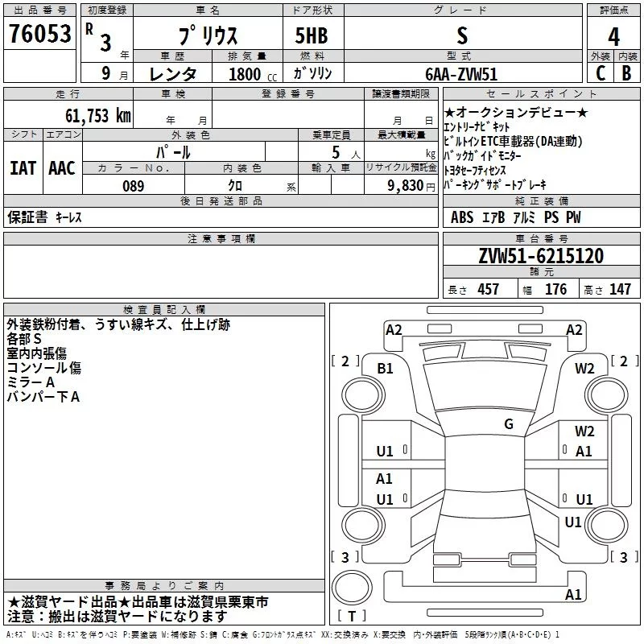Click the air conditioner value AAC
This screenshot has width=644, height=644.
(x=62, y=168)
